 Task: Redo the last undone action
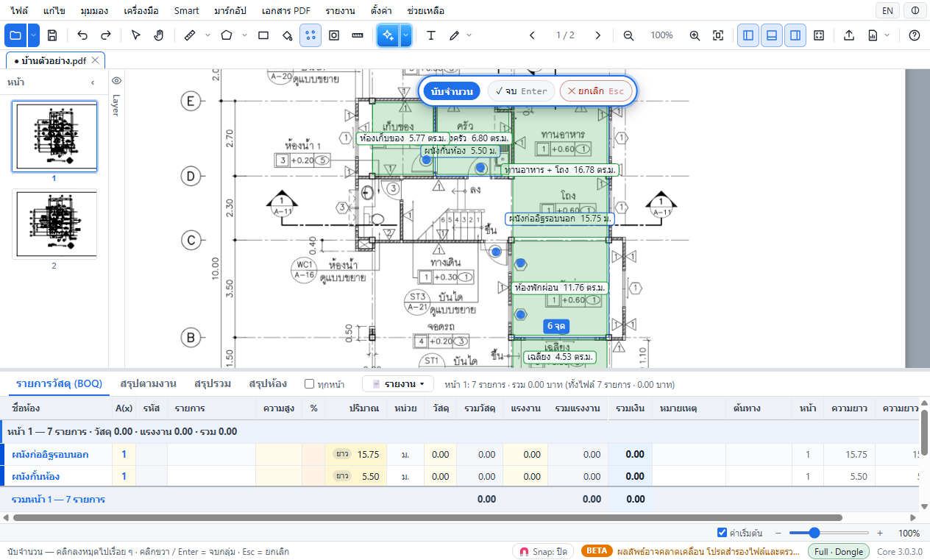[x=106, y=35]
